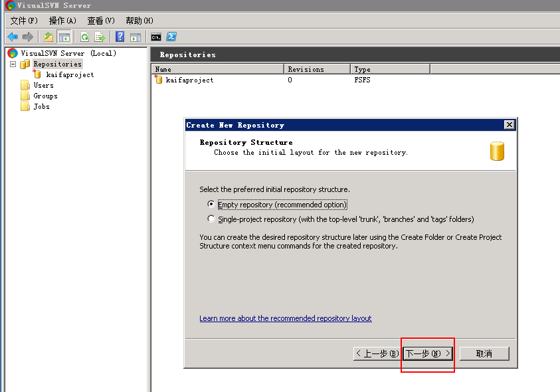This screenshot has width=560, height=392.
Task: Select the Repositories label in the tree
Action: coord(58,64)
